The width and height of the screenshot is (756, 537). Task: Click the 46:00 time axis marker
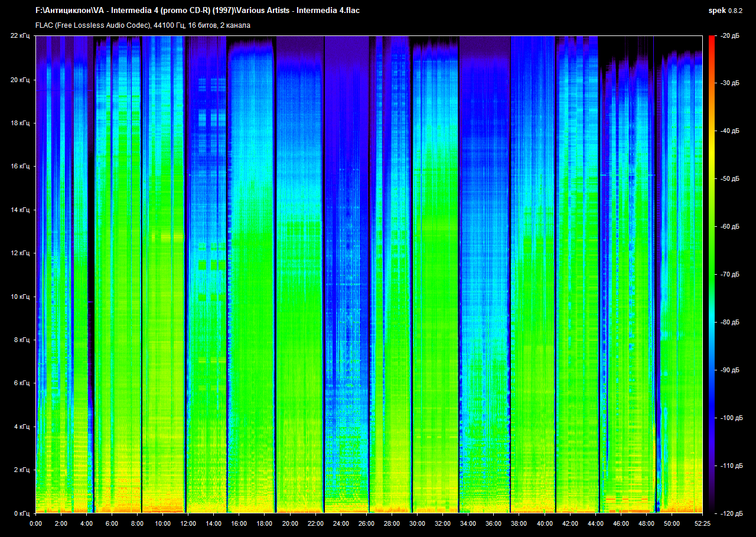click(621, 523)
